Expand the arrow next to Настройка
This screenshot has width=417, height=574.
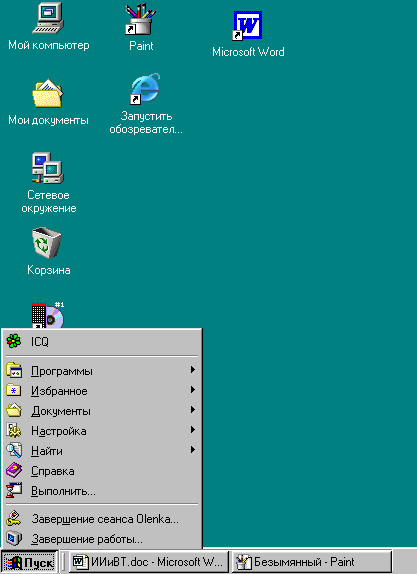193,430
